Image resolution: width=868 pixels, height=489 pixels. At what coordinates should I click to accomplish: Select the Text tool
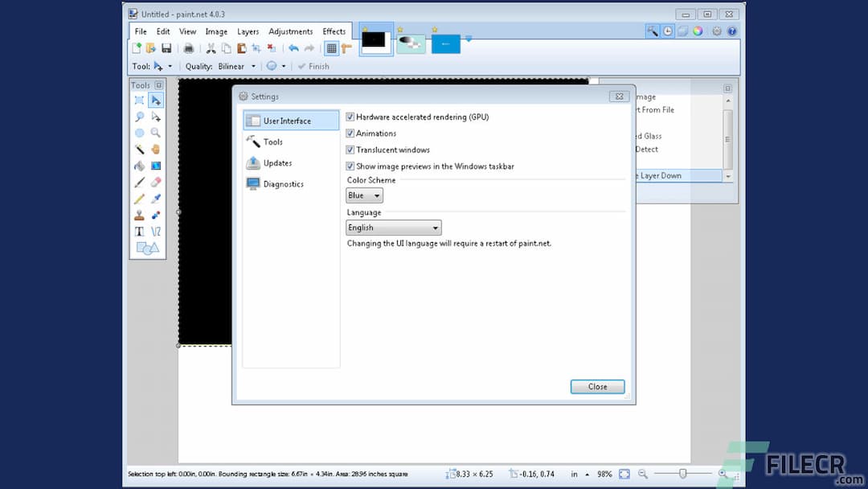[138, 231]
